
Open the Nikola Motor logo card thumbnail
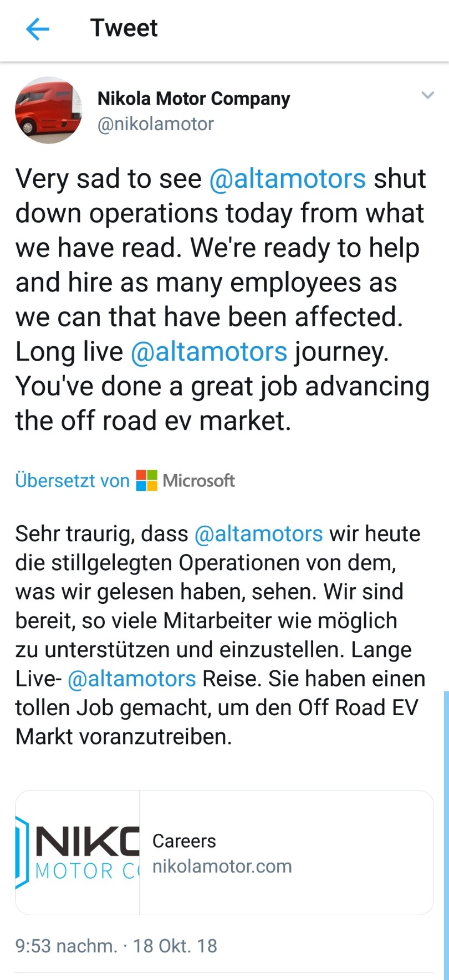tap(78, 852)
